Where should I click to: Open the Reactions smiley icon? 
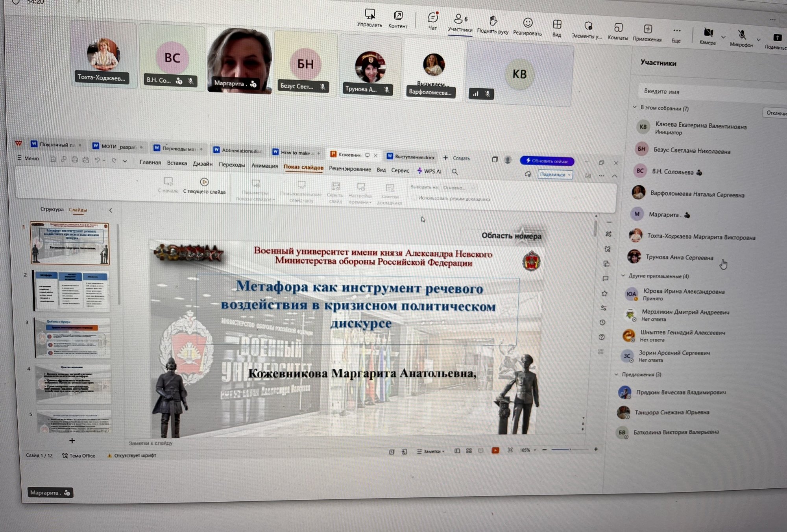(x=528, y=23)
